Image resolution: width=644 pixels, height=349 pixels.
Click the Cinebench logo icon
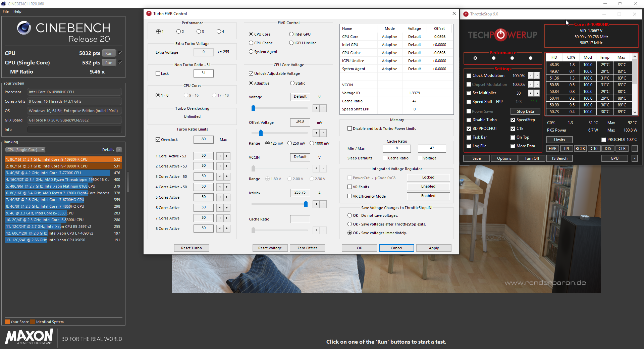pyautogui.click(x=24, y=28)
